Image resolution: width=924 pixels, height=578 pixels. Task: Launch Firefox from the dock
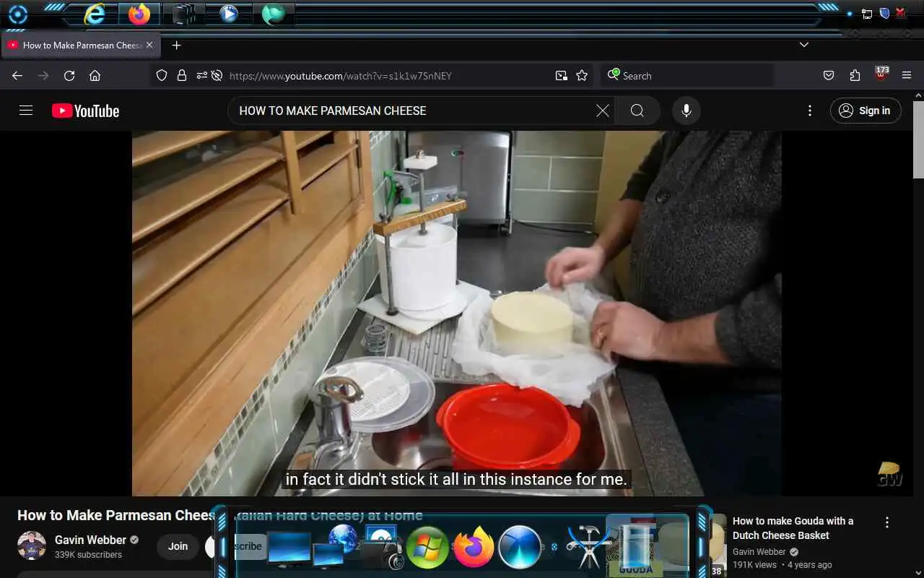coord(474,547)
